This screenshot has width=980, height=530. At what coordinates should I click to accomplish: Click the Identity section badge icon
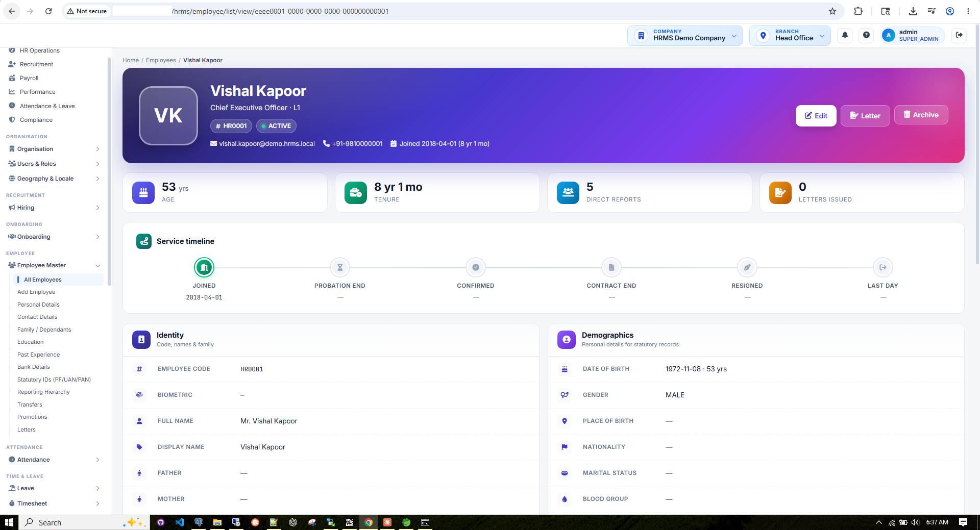point(141,340)
